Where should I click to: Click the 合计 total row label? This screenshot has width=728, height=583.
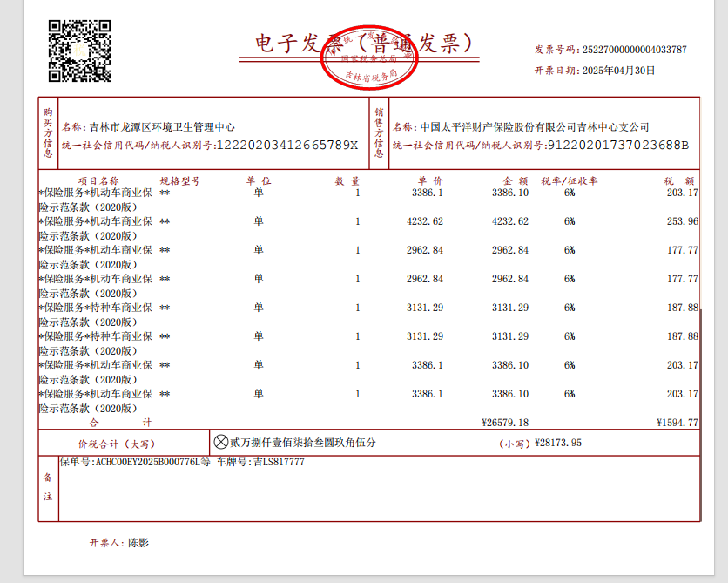[x=121, y=423]
